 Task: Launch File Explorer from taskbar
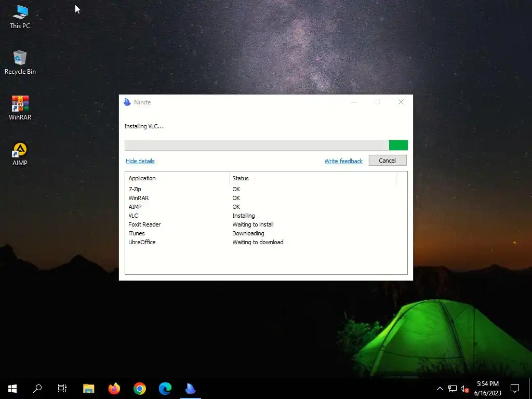(88, 389)
